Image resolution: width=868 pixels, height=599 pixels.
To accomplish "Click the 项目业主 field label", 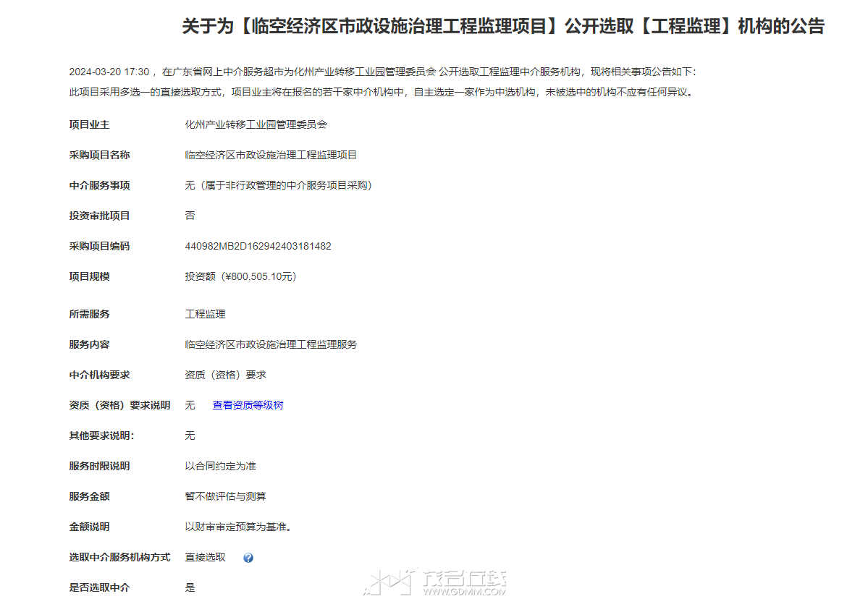I will pos(89,124).
